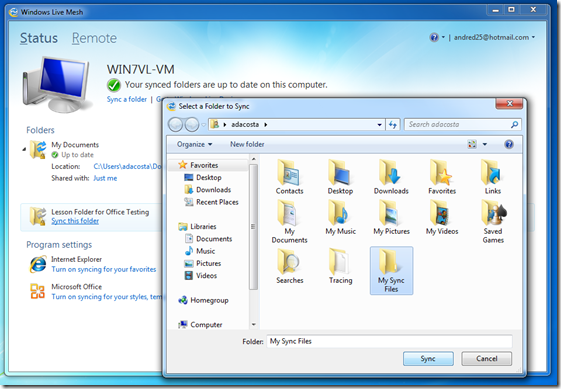Click the Cancel button
This screenshot has width=561, height=389.
(x=487, y=359)
